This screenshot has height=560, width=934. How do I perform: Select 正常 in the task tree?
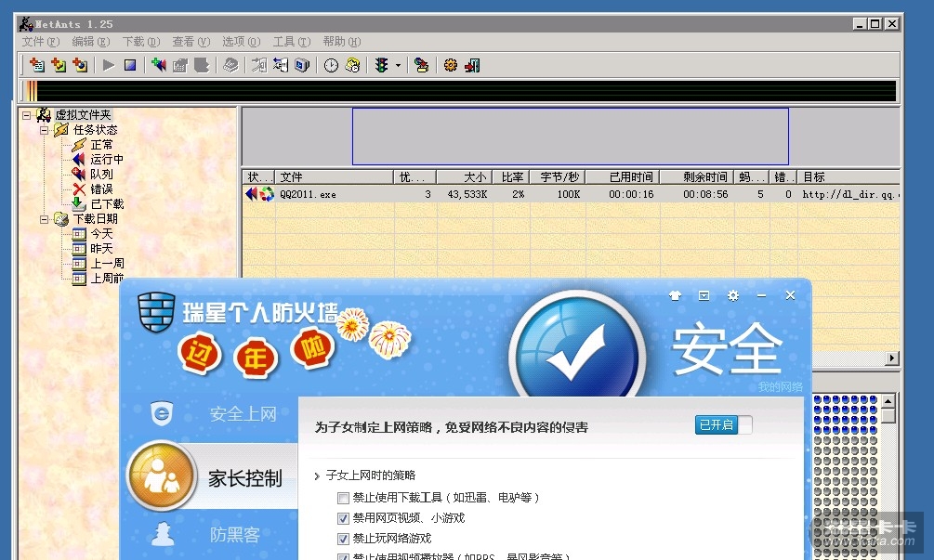(x=101, y=145)
